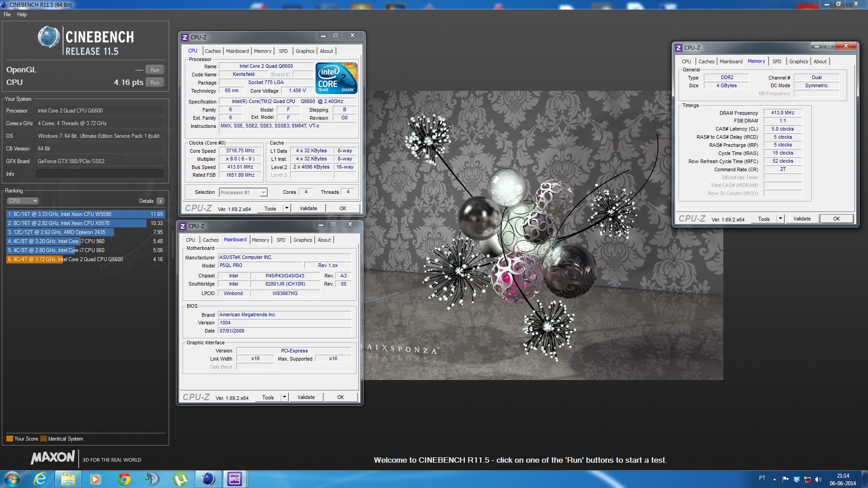Click Validate in CPU-Z Mainboard window
The height and width of the screenshot is (488, 868).
[306, 398]
